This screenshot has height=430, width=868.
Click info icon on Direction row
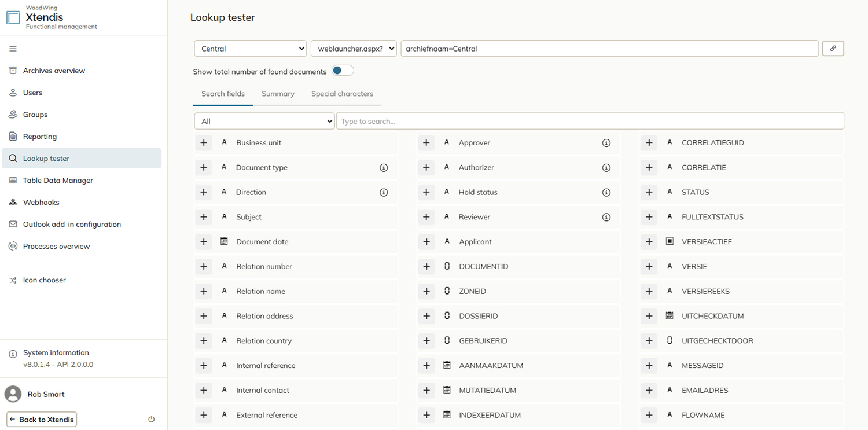tap(384, 192)
